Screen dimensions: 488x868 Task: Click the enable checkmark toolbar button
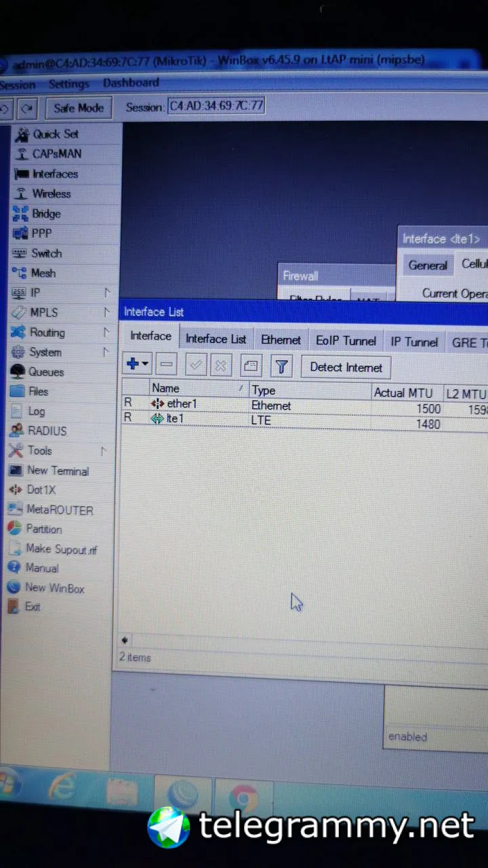point(196,366)
